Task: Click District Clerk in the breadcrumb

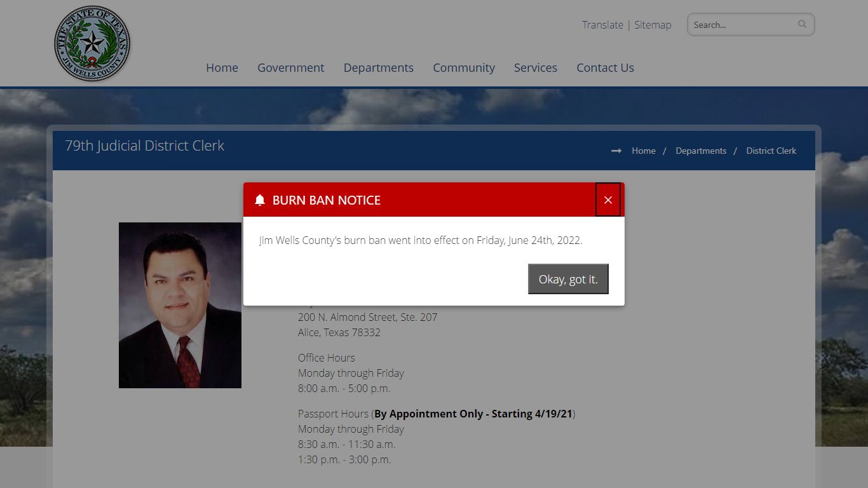Action: pos(771,151)
